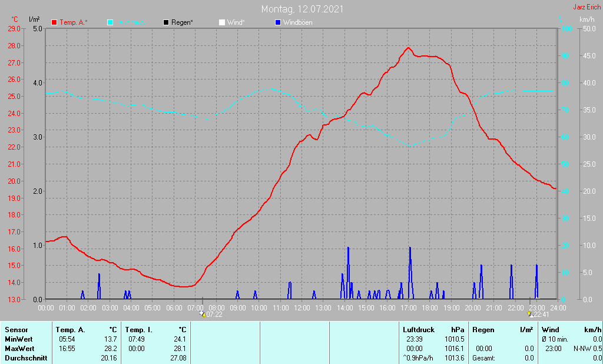
Task: Select the Windböen legend label
Action: click(x=298, y=22)
